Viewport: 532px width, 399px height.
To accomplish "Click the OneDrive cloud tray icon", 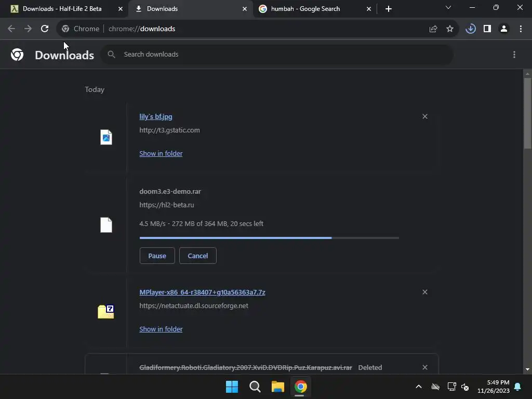I will (435, 387).
